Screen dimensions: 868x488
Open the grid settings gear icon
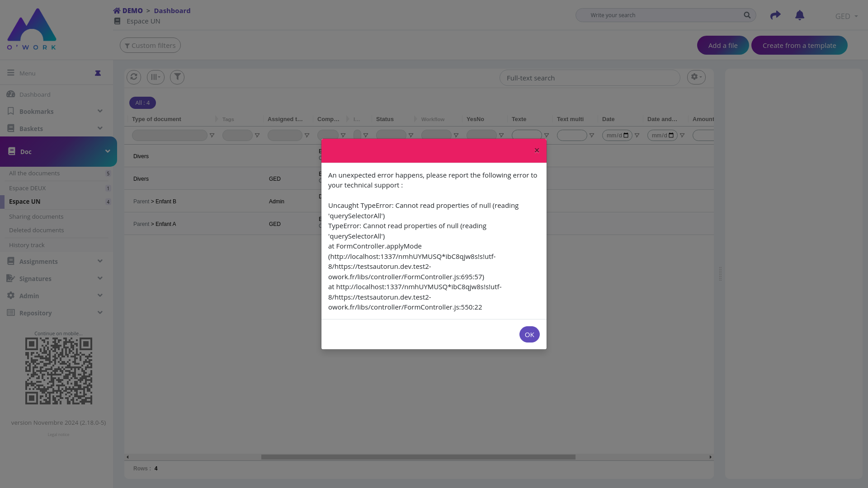pos(696,77)
